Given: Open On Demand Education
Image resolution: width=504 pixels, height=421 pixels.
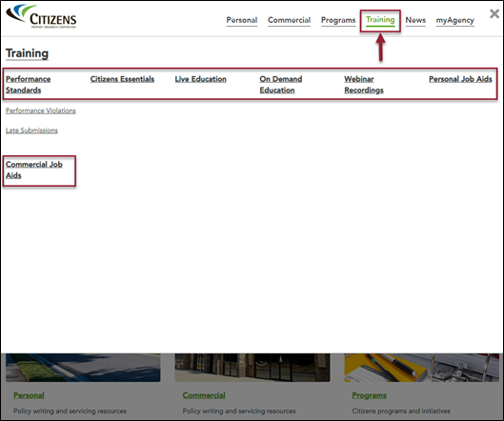Looking at the screenshot, I should (281, 85).
